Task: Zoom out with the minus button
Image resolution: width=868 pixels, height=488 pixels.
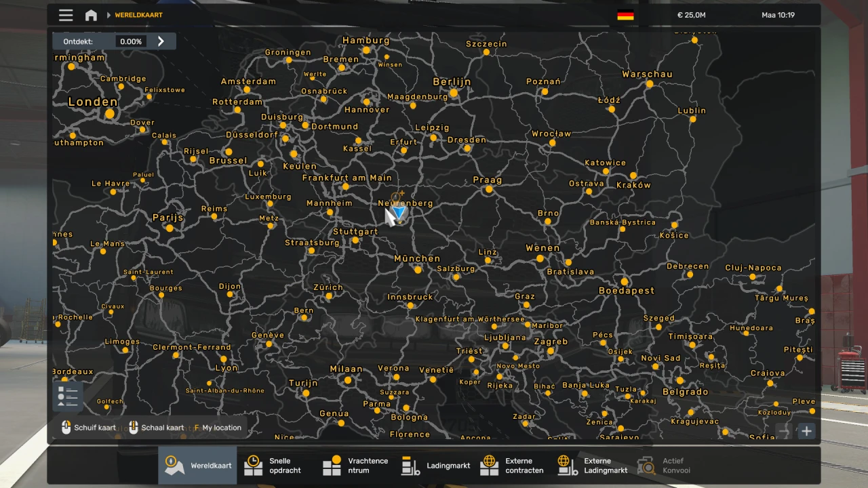Action: click(x=785, y=431)
